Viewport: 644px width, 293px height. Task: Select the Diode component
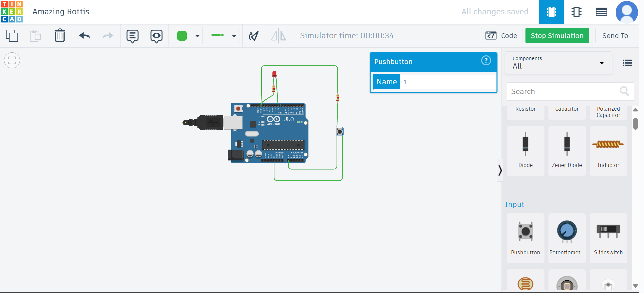click(x=525, y=151)
